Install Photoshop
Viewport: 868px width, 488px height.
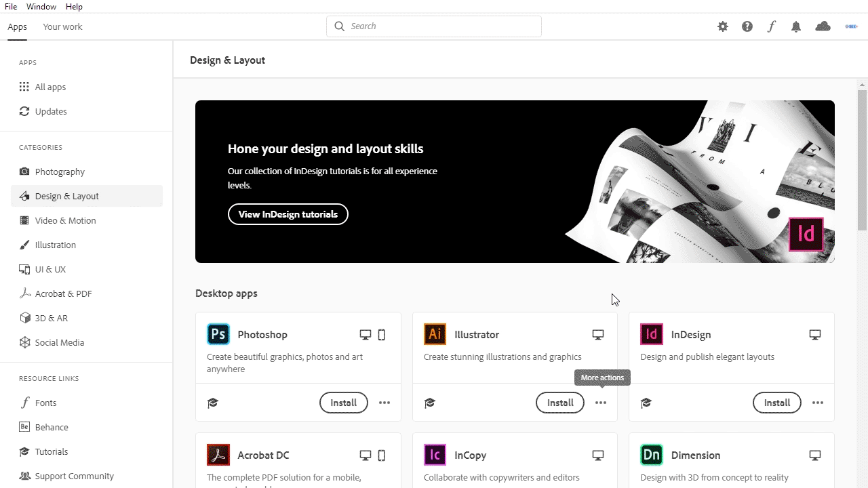point(343,403)
